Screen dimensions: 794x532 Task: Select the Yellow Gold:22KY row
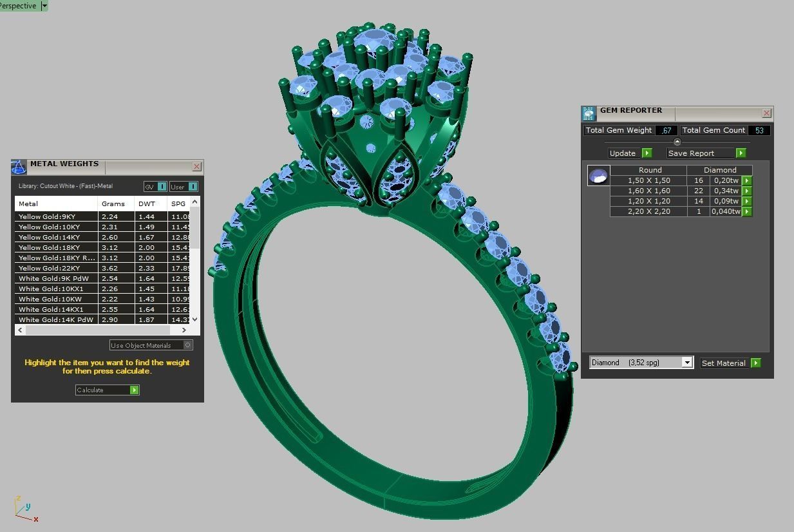click(x=103, y=268)
